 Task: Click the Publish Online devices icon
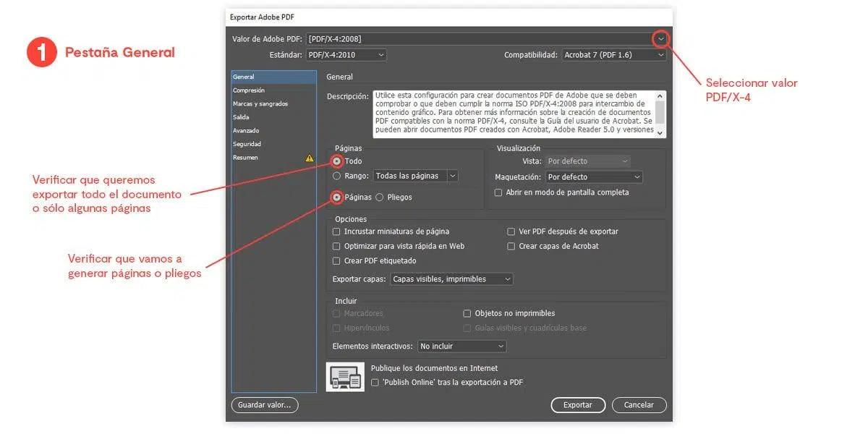(x=345, y=377)
